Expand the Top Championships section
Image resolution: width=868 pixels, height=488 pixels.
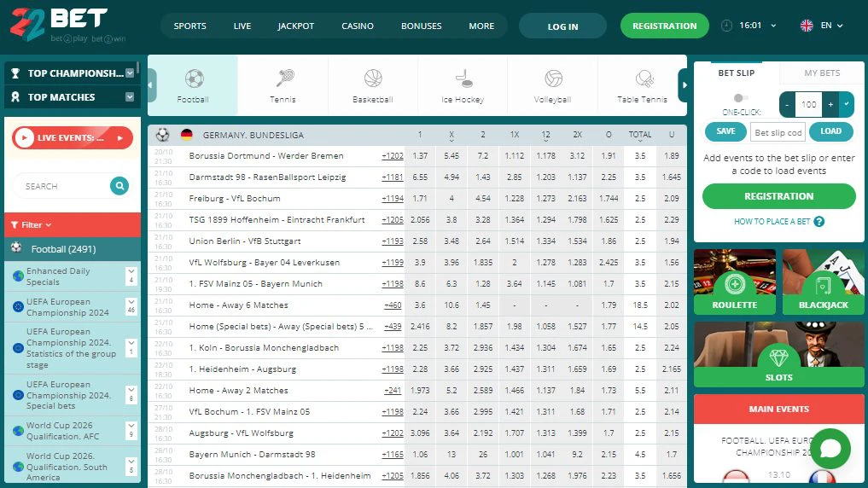(130, 73)
